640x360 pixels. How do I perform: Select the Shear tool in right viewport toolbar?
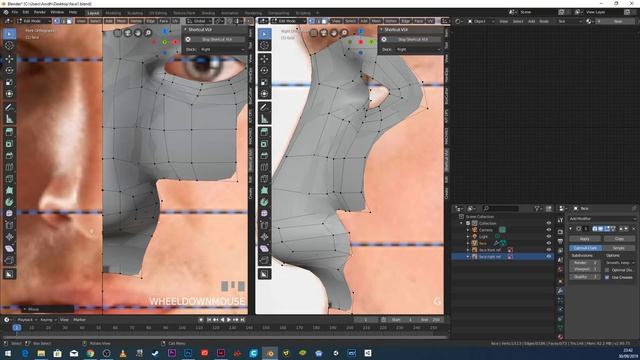pyautogui.click(x=264, y=249)
